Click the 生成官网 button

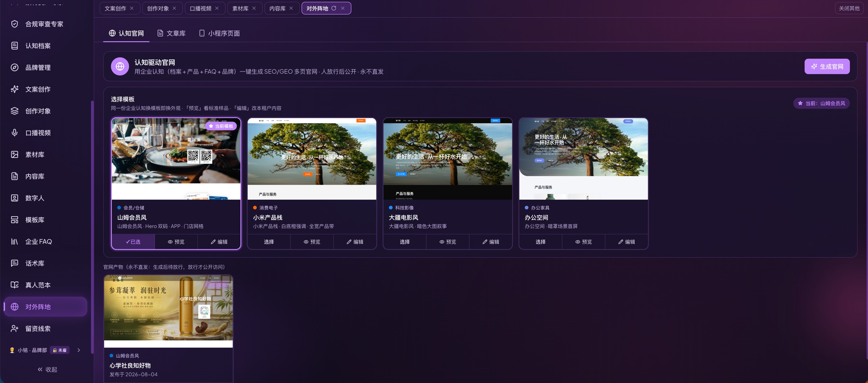click(x=827, y=66)
